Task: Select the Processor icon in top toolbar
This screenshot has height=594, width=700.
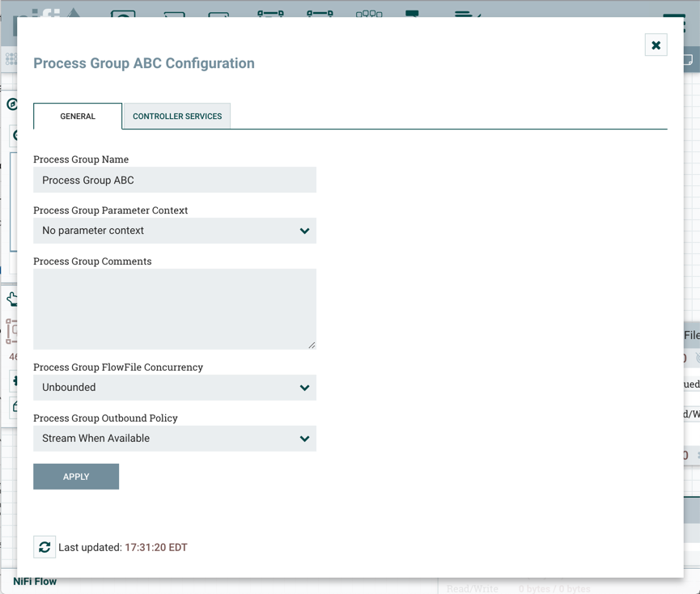Action: coord(123,14)
